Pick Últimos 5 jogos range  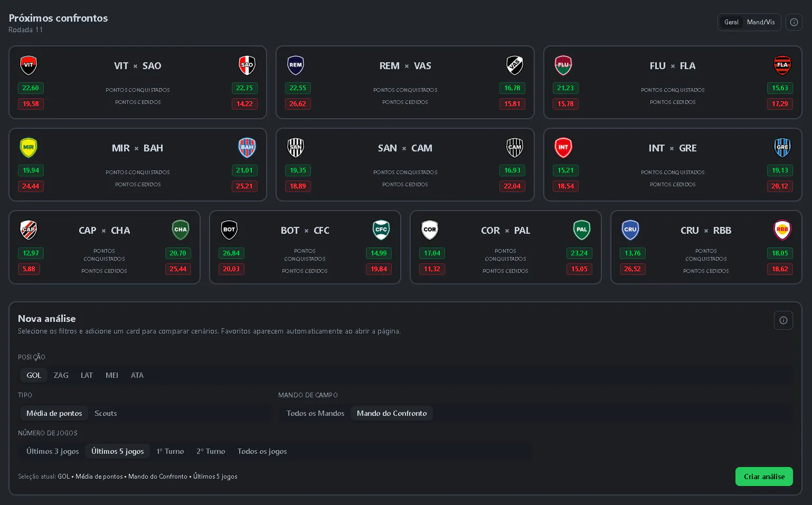coord(118,451)
